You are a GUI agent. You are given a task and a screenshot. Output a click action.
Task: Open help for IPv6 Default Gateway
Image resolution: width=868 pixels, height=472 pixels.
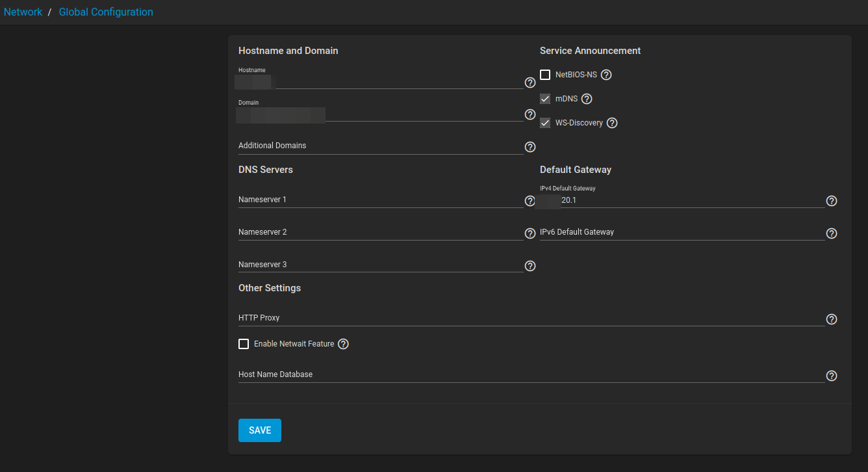[832, 233]
